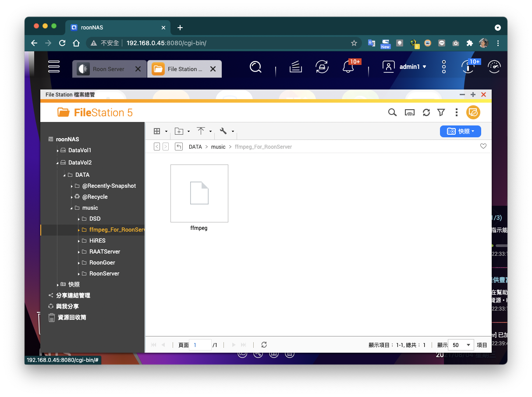Expand the 快照 tree node
The width and height of the screenshot is (532, 397).
point(57,285)
